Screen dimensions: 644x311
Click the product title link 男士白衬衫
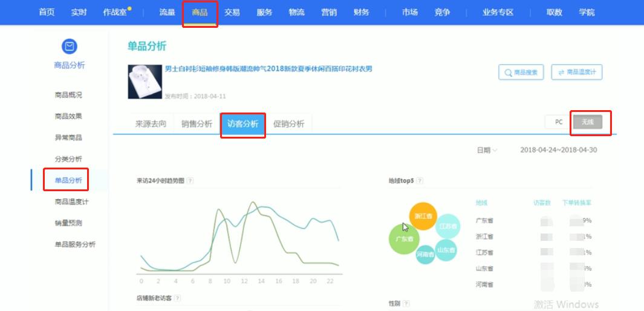coord(268,69)
